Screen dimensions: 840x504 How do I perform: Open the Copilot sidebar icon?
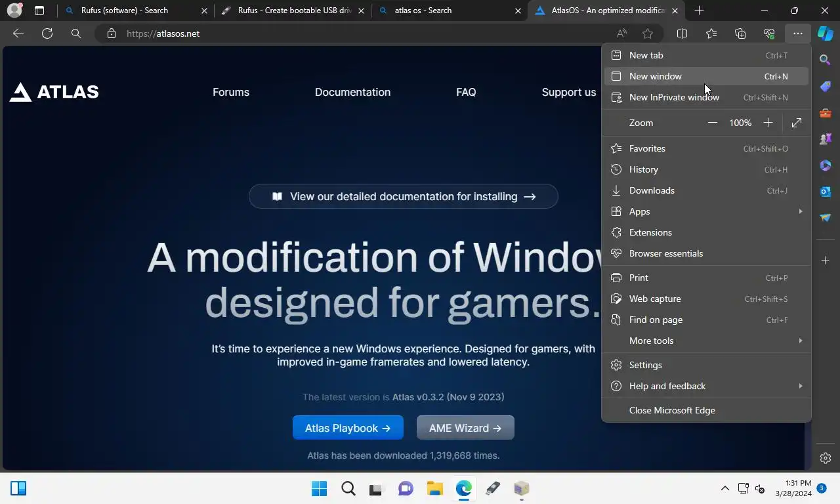click(826, 33)
